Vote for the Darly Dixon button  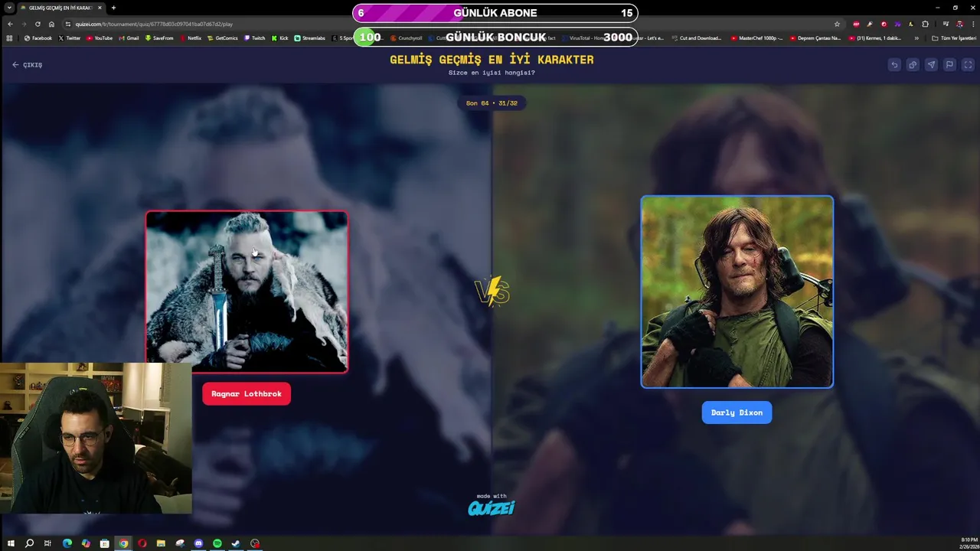point(737,412)
